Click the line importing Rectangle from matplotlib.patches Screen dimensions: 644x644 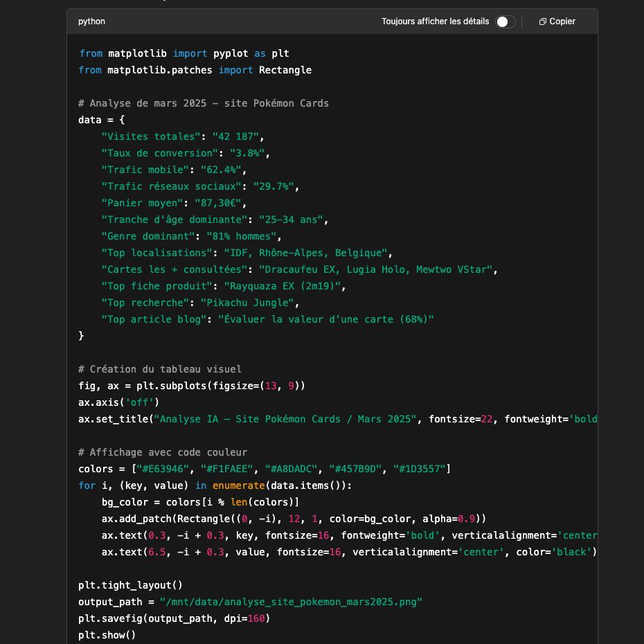pyautogui.click(x=195, y=70)
